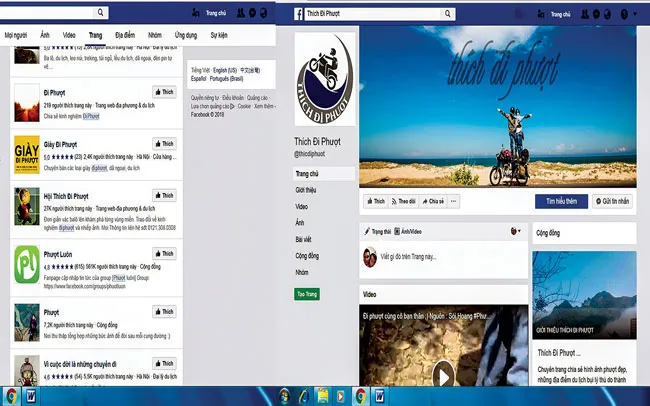Open Word in the left window's taskbar
The image size is (650, 406).
point(31,396)
